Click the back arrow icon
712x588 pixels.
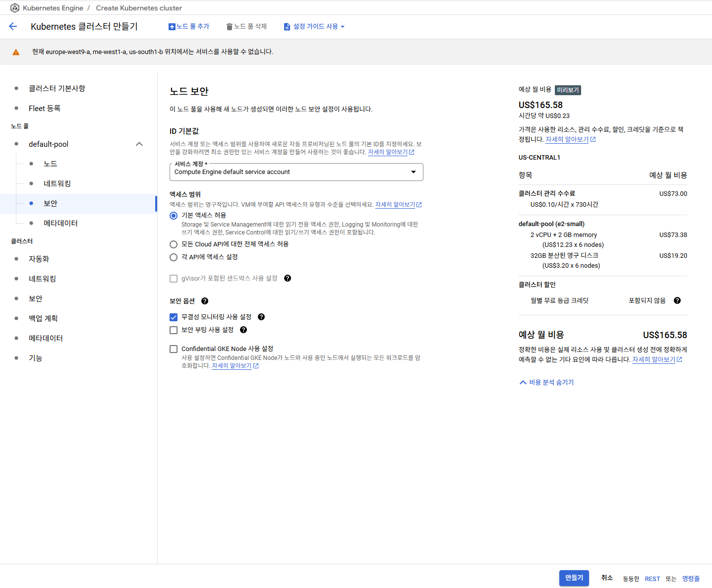pyautogui.click(x=13, y=26)
